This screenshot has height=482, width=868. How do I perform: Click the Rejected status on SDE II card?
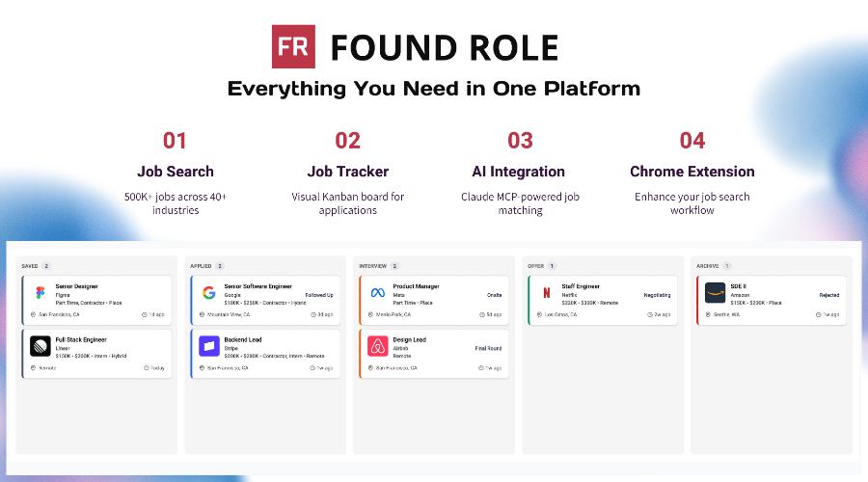(829, 295)
